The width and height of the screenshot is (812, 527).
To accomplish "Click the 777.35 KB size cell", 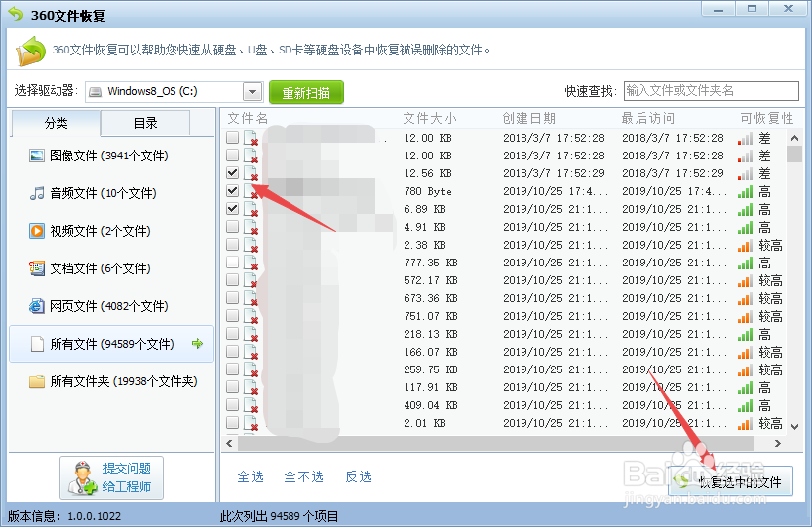I will (431, 263).
